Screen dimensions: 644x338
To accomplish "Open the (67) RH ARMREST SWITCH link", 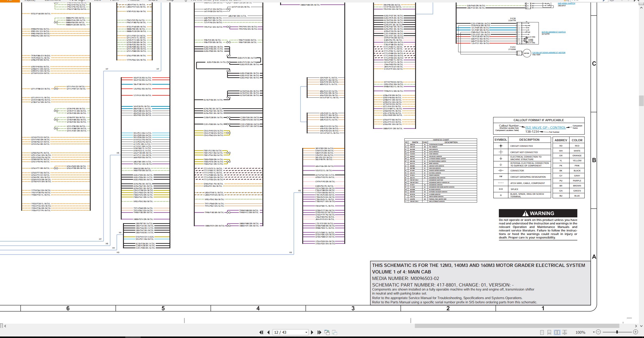I will [553, 32].
